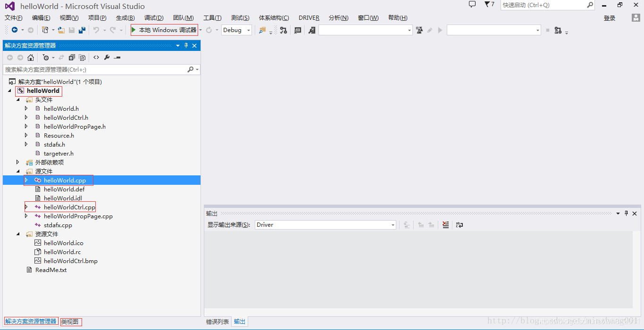Screen dimensions: 644x330
Task: Select the 解决方案资源管理器 bottom tab
Action: [x=31, y=322]
